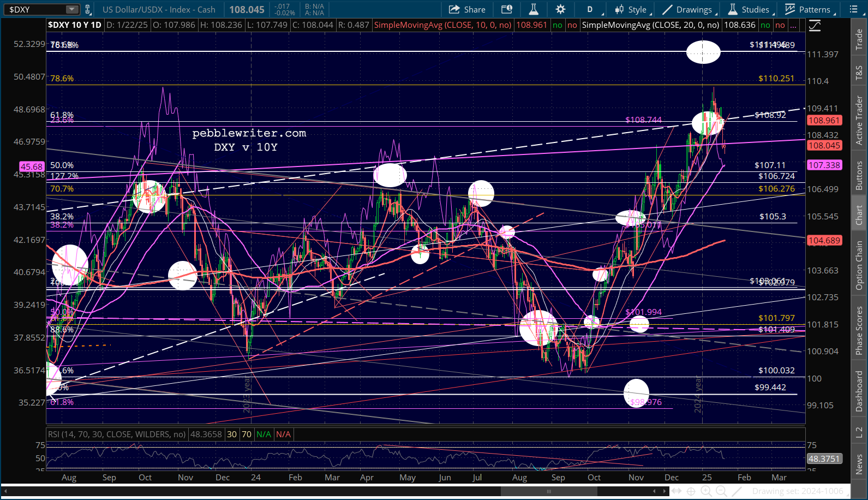This screenshot has height=500, width=868.
Task: Open the Share menu
Action: tap(467, 9)
